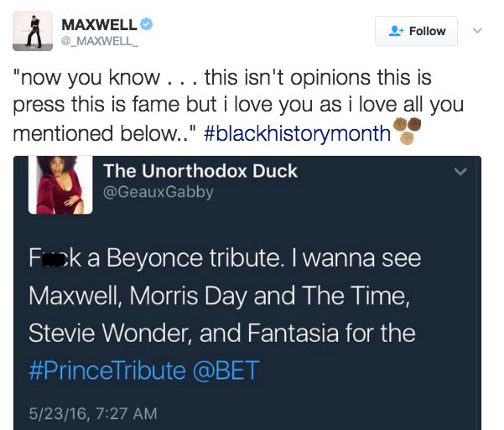Click the black censor bar in embedded tweet
The width and height of the screenshot is (504, 430).
53,259
